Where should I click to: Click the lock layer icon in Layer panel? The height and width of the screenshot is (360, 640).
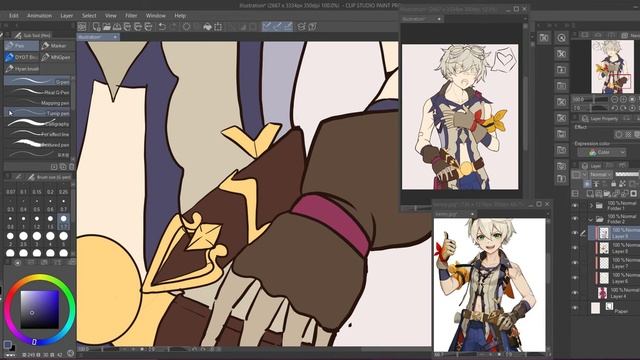click(613, 184)
